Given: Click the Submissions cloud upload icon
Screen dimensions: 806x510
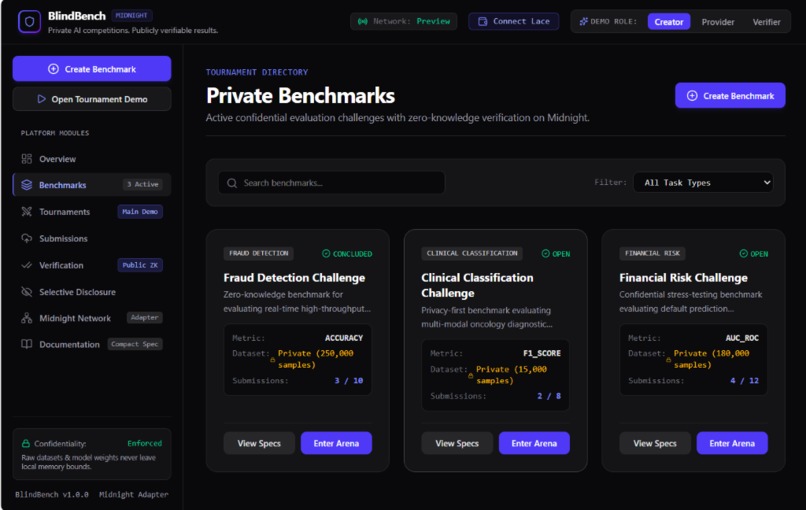Looking at the screenshot, I should coord(27,239).
